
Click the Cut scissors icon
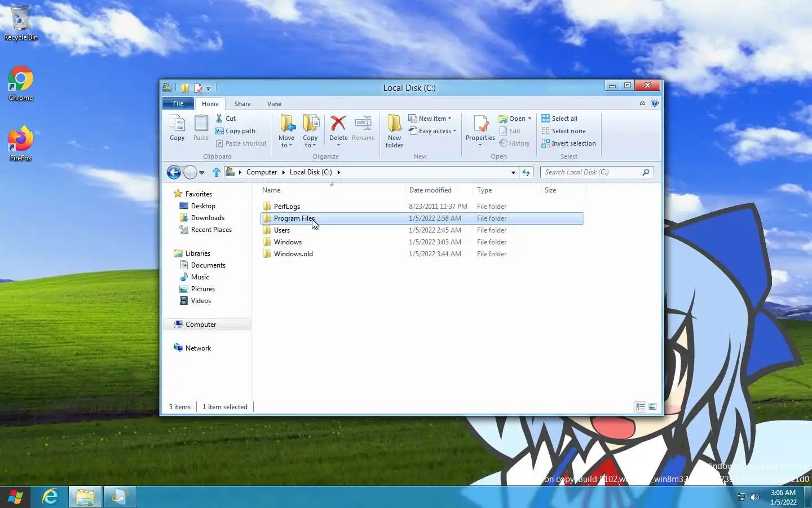(x=219, y=119)
